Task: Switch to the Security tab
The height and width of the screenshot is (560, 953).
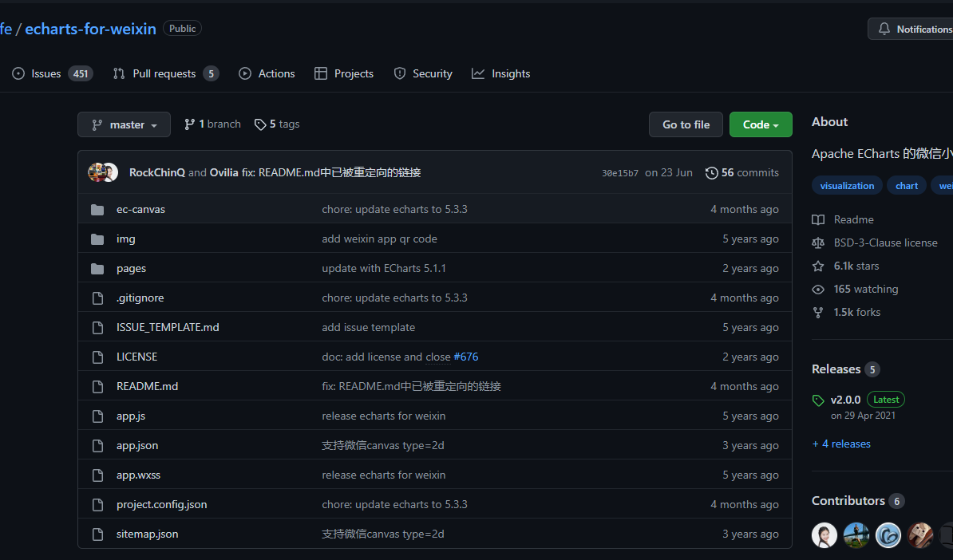Action: (423, 73)
